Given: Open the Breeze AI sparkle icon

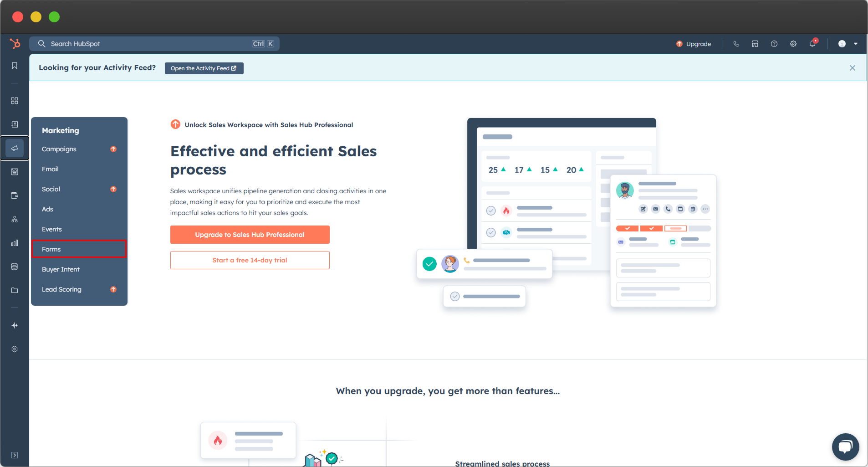Looking at the screenshot, I should [15, 325].
